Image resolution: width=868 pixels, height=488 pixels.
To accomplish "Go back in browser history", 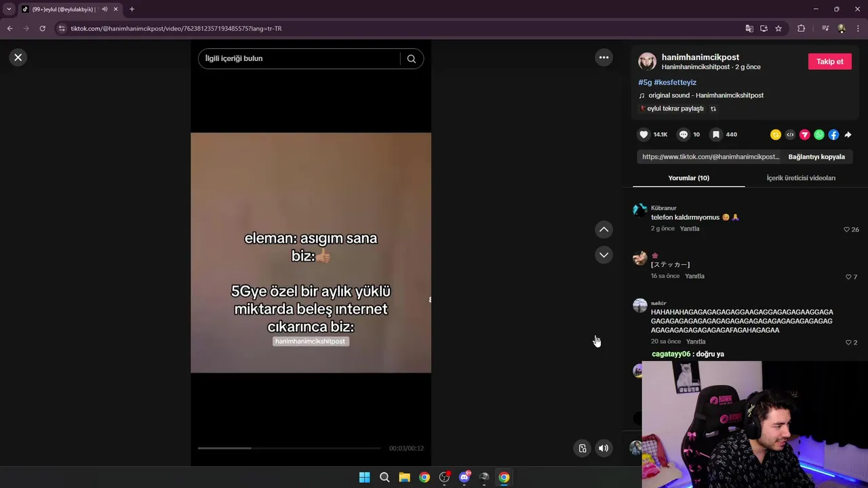I will (9, 28).
